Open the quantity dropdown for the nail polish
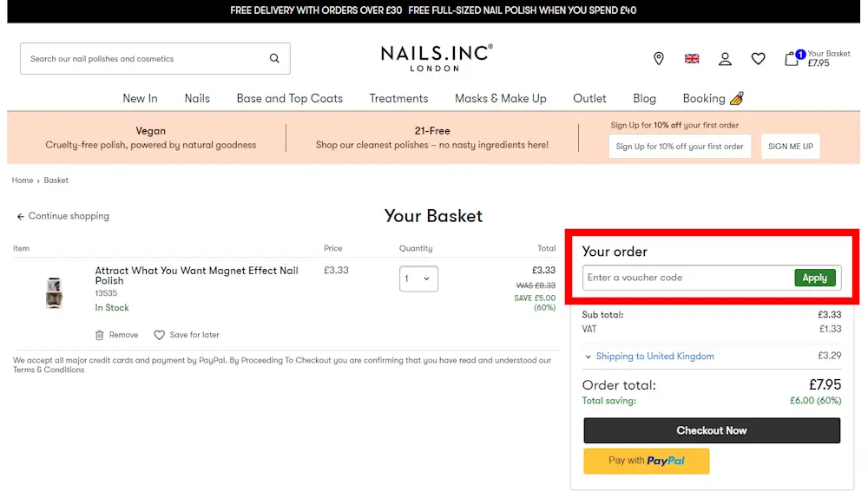 [x=418, y=278]
